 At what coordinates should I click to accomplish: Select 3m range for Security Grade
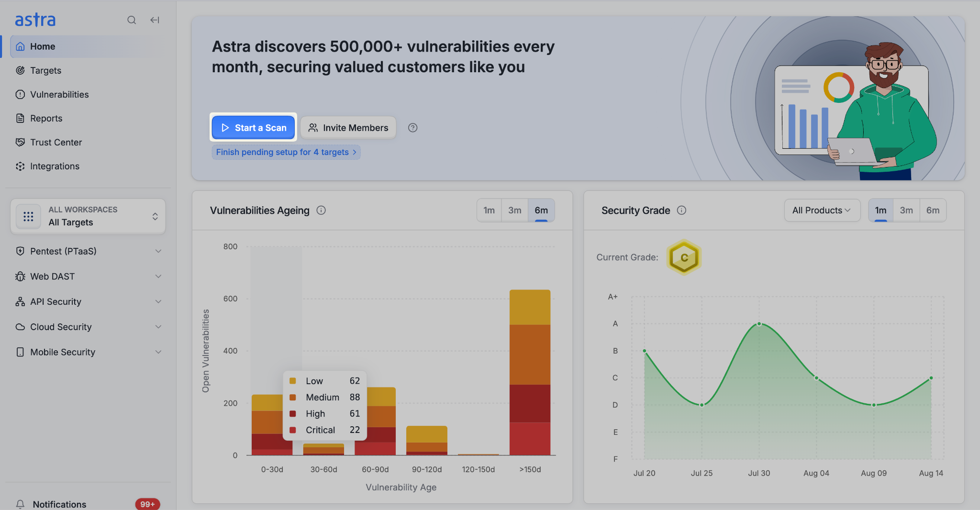906,211
